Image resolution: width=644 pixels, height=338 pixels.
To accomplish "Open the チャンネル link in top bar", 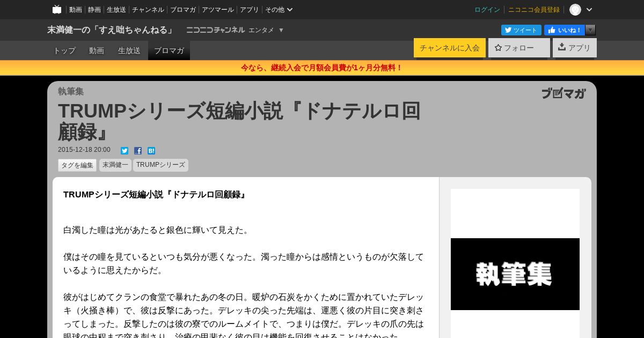I will coord(148,10).
